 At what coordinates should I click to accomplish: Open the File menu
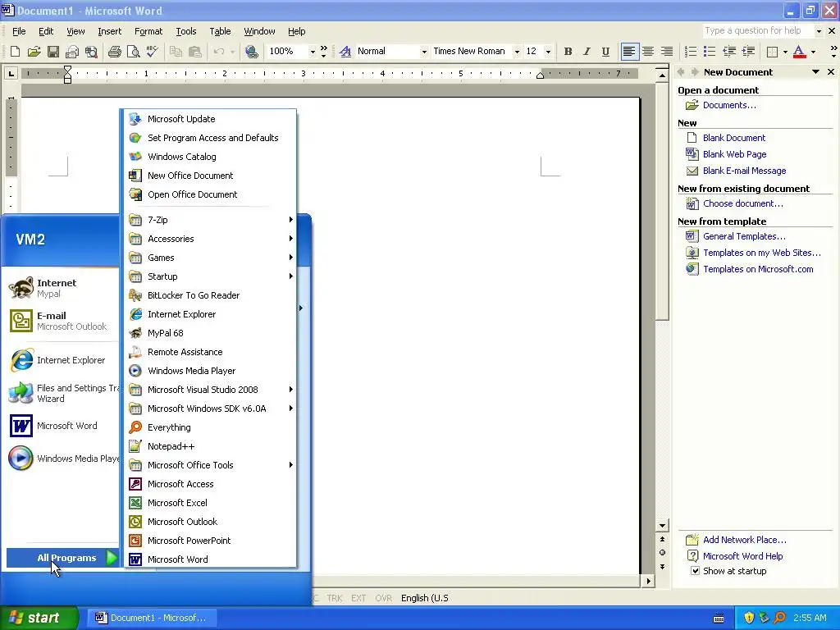pos(19,31)
